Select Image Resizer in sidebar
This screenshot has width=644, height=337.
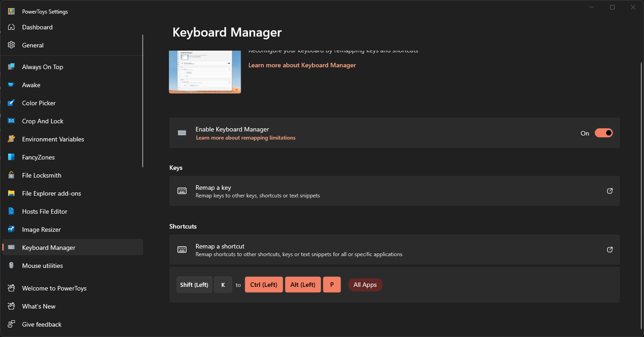tap(73, 229)
